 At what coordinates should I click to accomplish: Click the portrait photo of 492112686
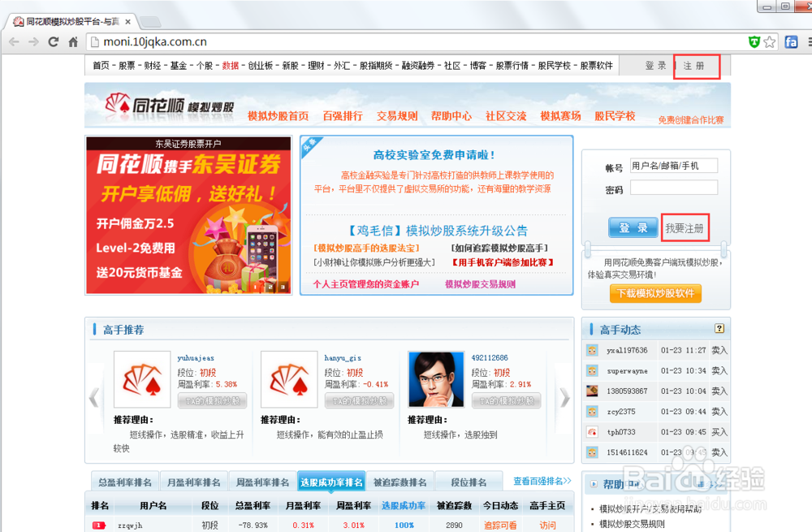tap(436, 379)
